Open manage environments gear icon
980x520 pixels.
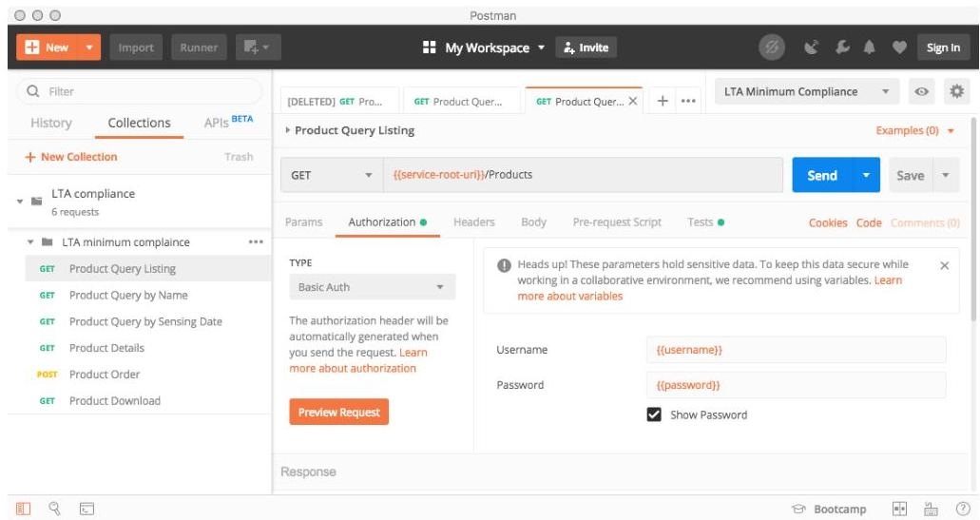click(x=956, y=91)
